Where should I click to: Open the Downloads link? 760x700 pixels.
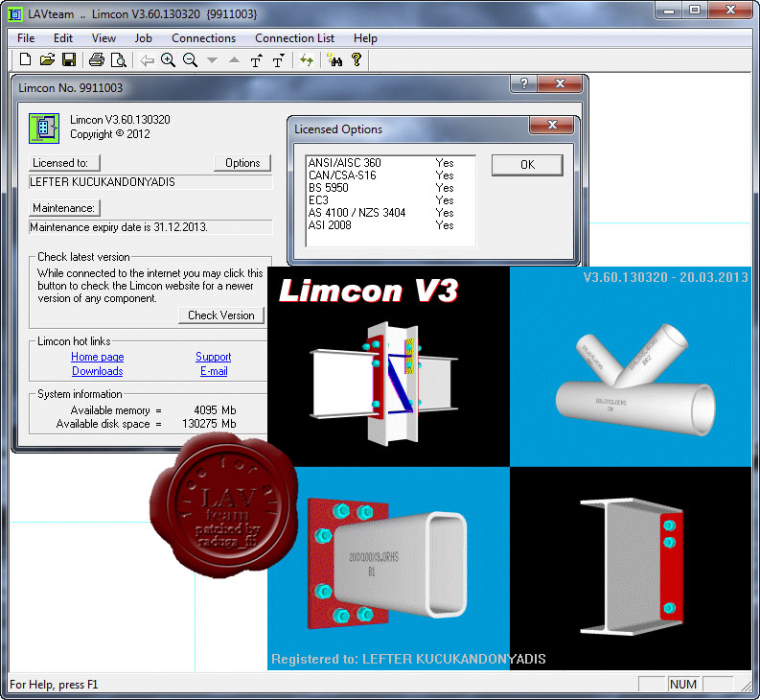(98, 371)
